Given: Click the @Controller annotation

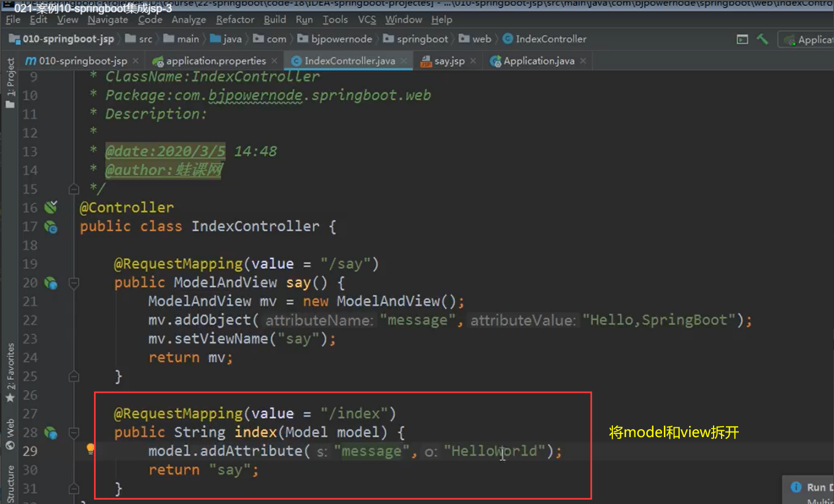Looking at the screenshot, I should click(127, 207).
